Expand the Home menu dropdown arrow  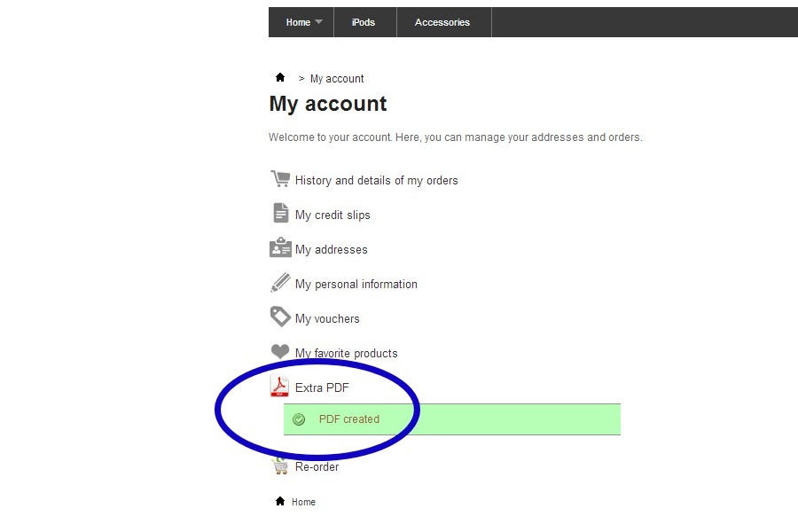(x=318, y=22)
